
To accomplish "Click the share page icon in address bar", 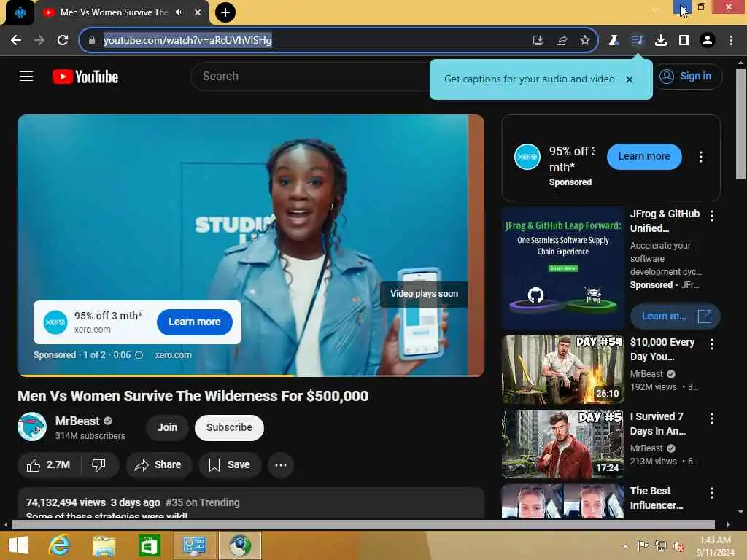I will tap(562, 41).
